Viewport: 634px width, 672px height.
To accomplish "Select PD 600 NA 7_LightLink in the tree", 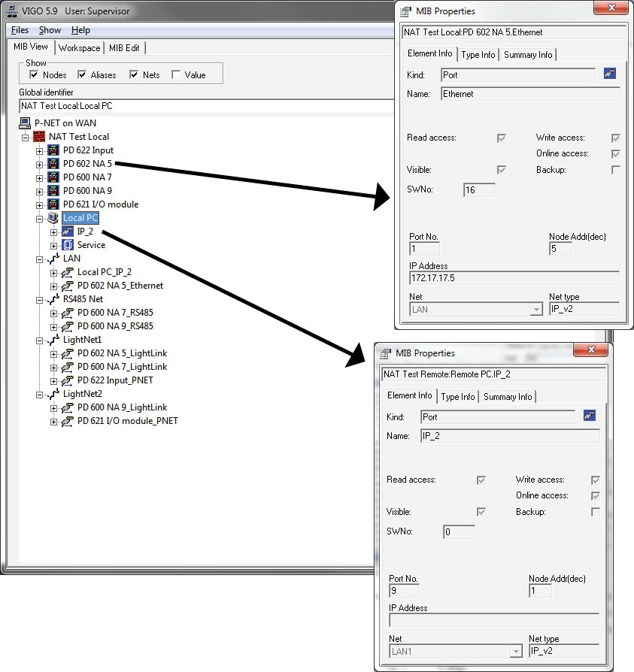I will pos(122,367).
